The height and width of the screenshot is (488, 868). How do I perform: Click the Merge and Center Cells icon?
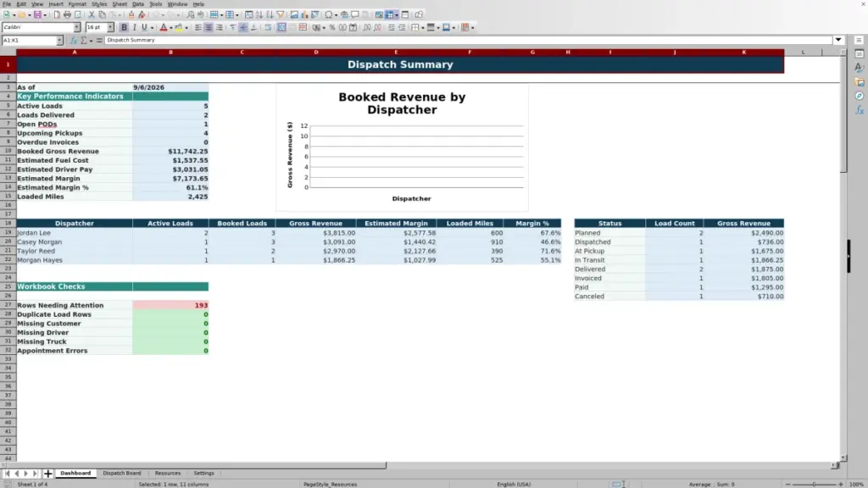(x=281, y=27)
